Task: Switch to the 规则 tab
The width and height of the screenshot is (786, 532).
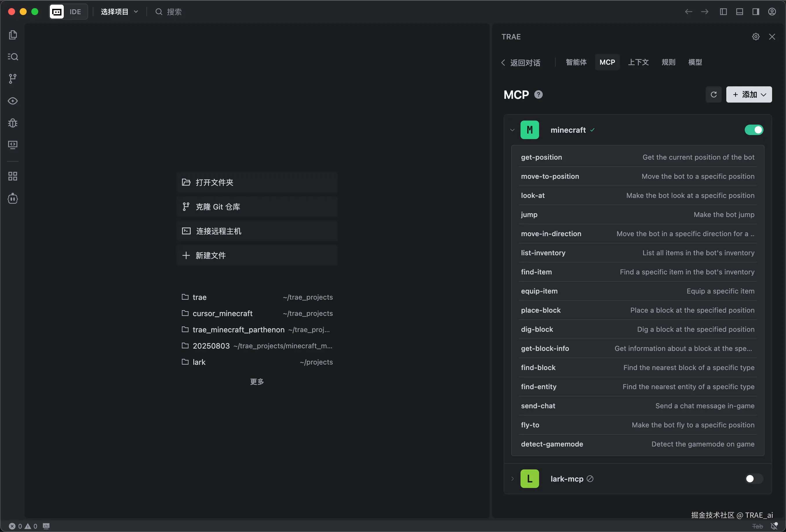Action: tap(668, 62)
